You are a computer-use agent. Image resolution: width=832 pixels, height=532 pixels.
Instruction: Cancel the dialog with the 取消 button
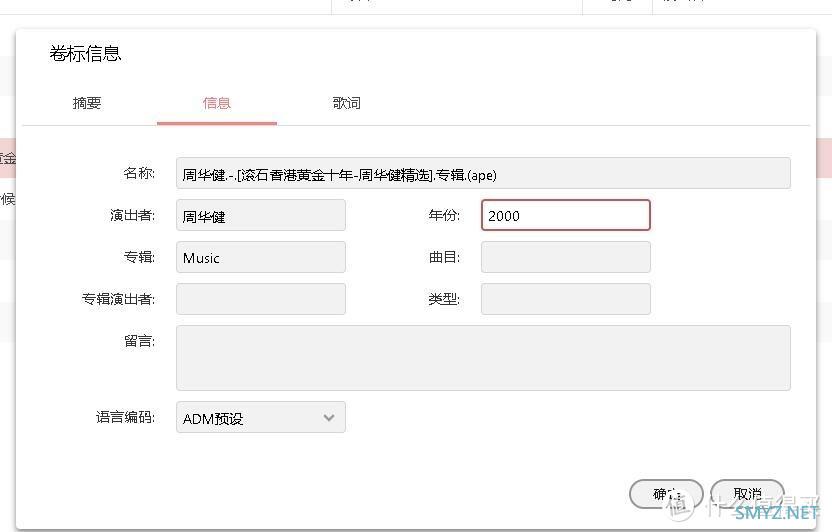tap(747, 494)
